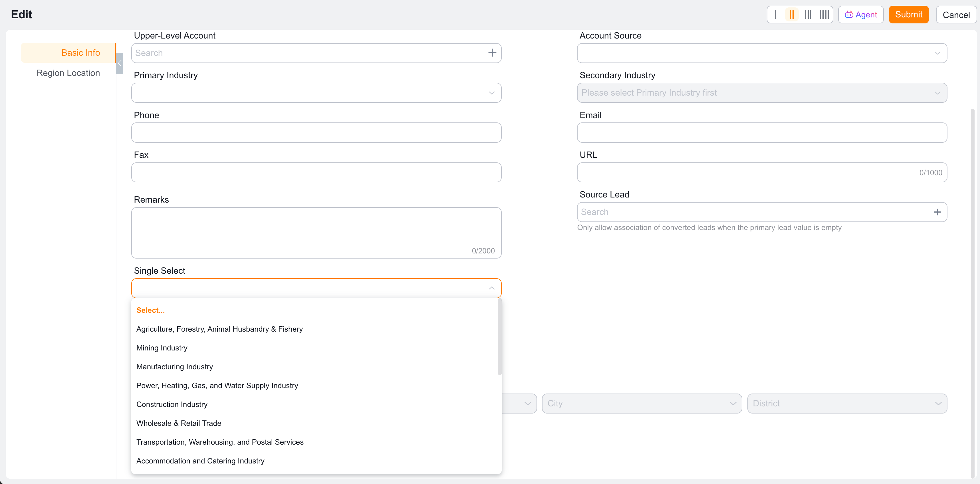Open the City dropdown

click(x=642, y=403)
